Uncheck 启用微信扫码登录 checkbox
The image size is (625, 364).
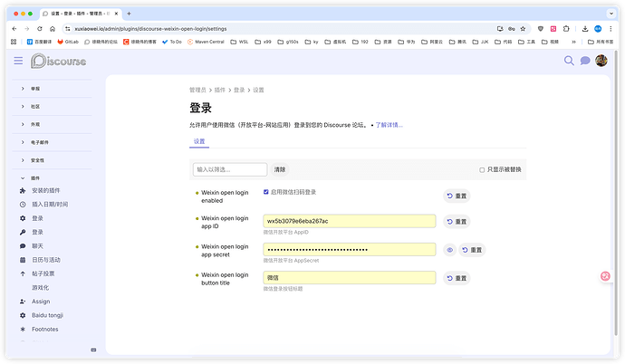266,192
